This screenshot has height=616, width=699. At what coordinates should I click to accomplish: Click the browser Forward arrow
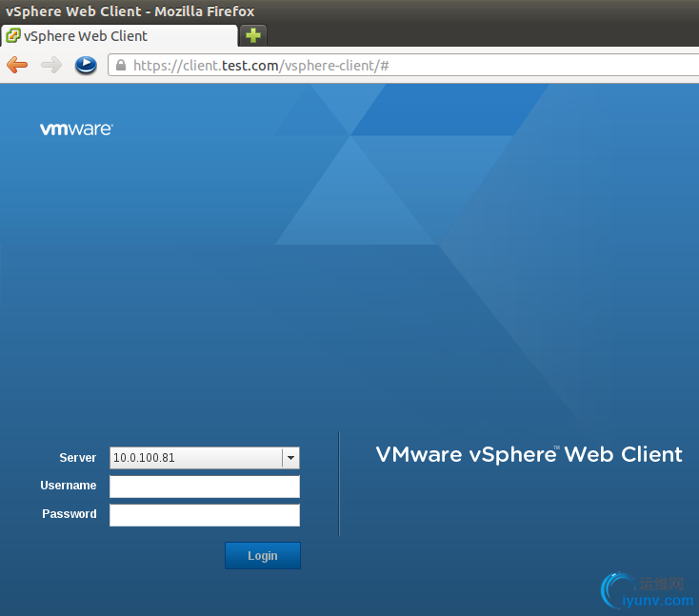pos(51,65)
